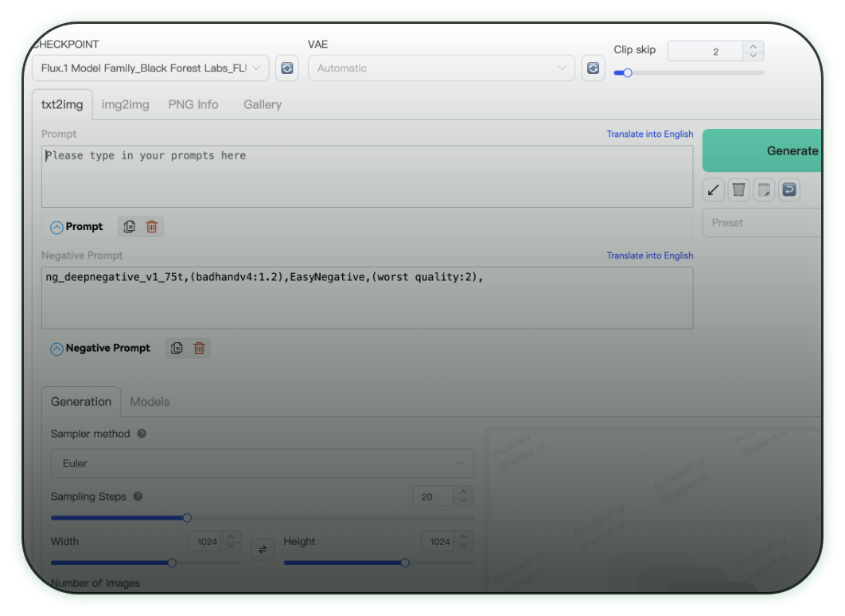The width and height of the screenshot is (845, 616).
Task: Click Translate into English above Negative Prompt
Action: 649,255
